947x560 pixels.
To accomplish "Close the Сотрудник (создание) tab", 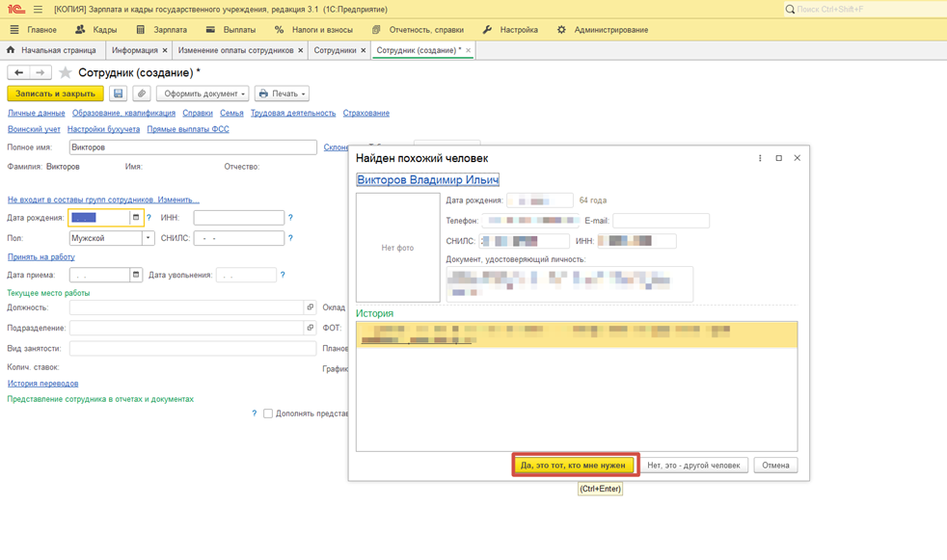I will pos(468,51).
